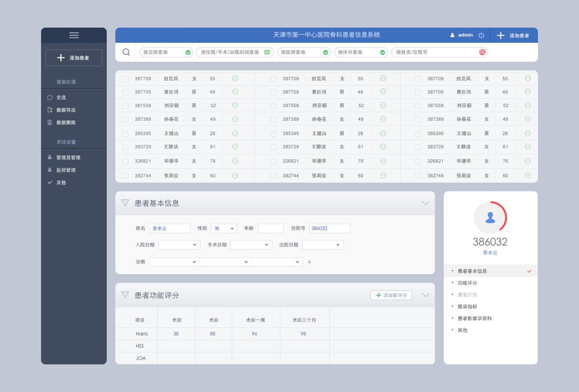Check the checkbox for patient 382744 张莉安
Image resolution: width=579 pixels, height=392 pixels.
point(125,175)
